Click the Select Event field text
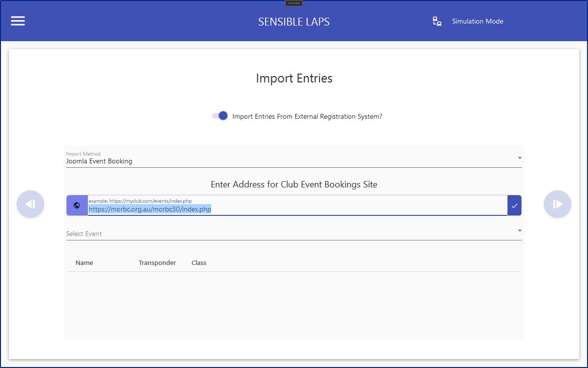The width and height of the screenshot is (588, 368). tap(84, 234)
